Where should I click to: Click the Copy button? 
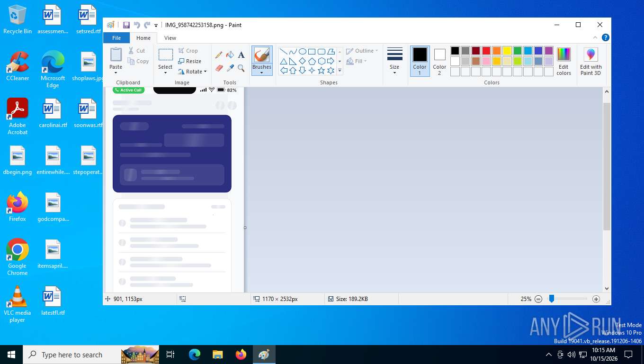click(138, 61)
